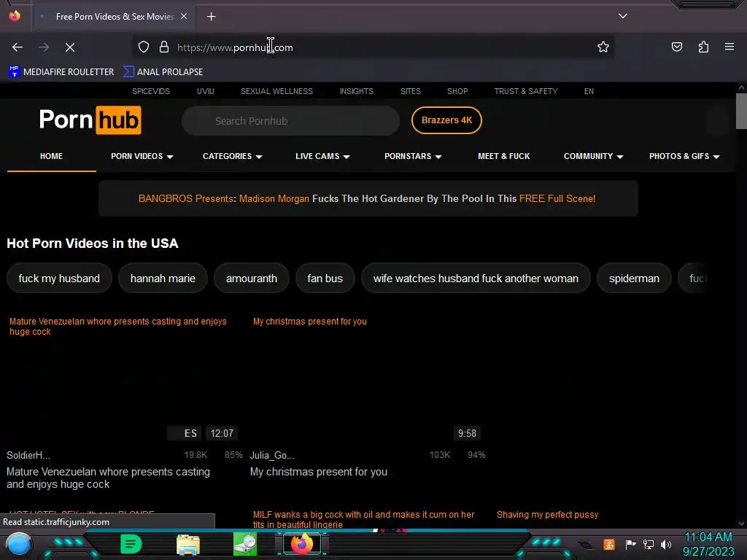Open a new tab with the plus button
Image resolution: width=747 pixels, height=560 pixels.
pos(211,17)
